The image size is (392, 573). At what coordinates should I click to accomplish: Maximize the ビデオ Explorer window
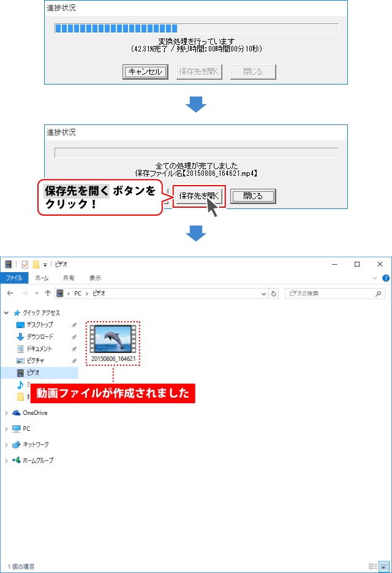(x=357, y=264)
